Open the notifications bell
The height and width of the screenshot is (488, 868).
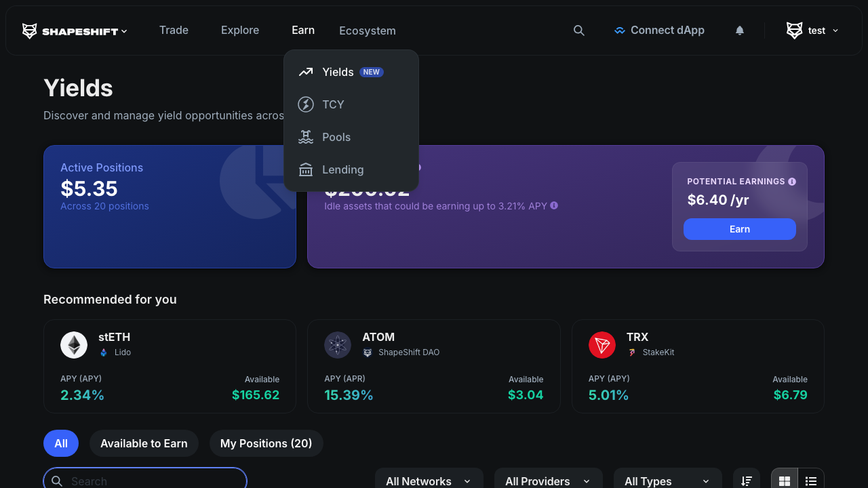pyautogui.click(x=740, y=30)
